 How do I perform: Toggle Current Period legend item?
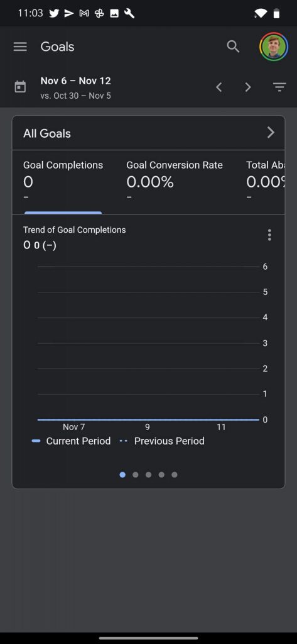click(x=72, y=441)
